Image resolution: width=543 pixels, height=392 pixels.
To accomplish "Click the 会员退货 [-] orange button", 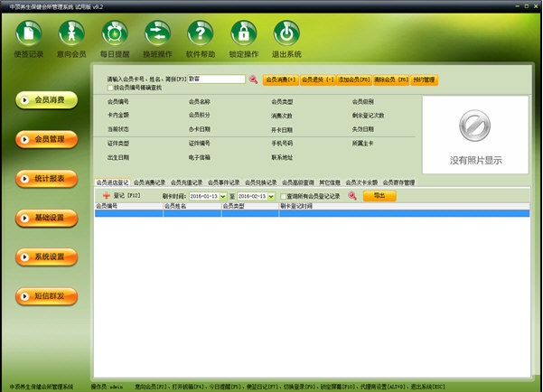I will pyautogui.click(x=317, y=79).
